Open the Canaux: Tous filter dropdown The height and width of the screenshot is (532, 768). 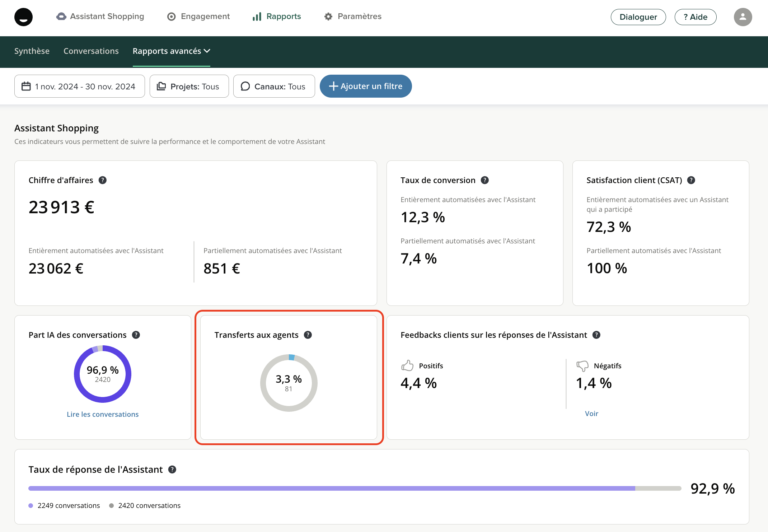274,87
